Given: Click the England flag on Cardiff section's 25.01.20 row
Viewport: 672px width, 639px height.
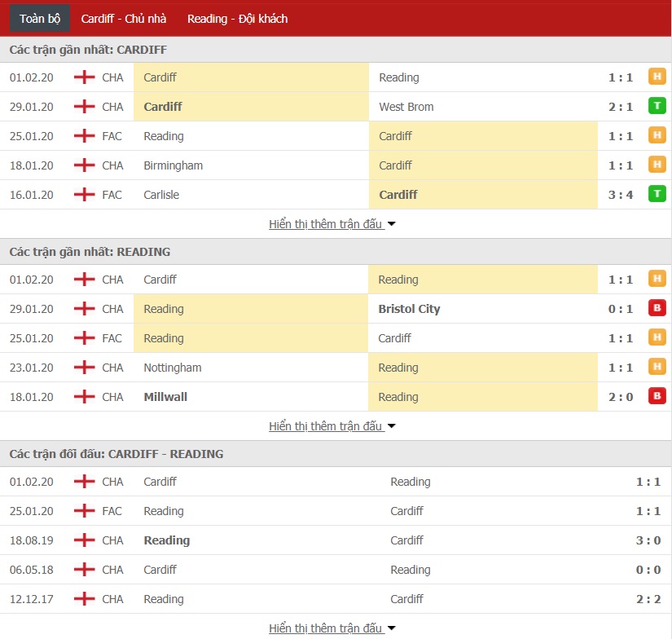Looking at the screenshot, I should tap(85, 135).
